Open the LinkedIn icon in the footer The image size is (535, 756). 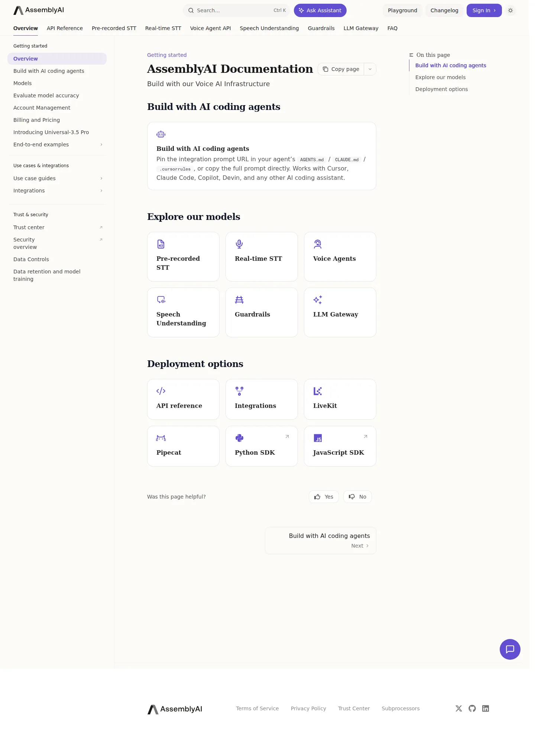click(485, 708)
